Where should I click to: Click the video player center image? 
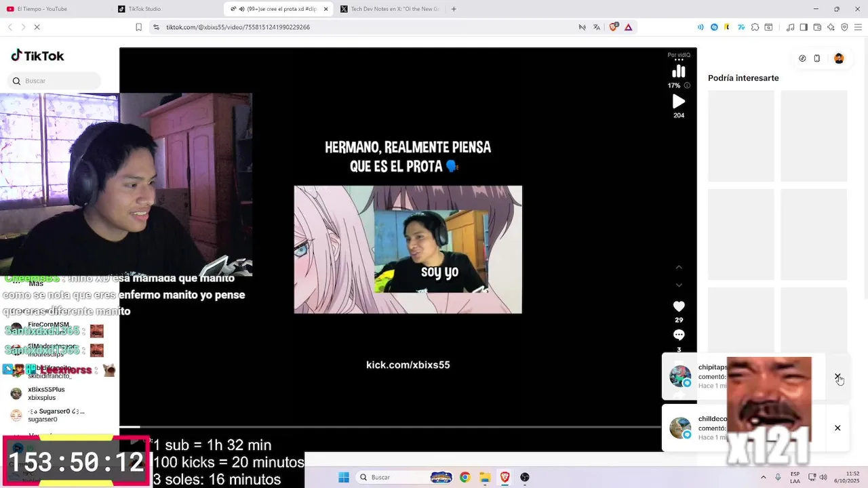[408, 249]
